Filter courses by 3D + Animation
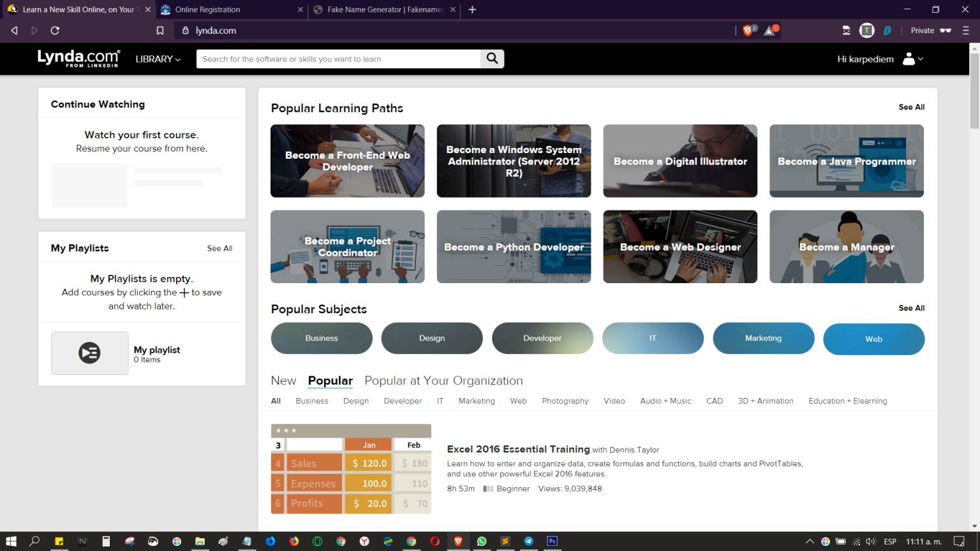This screenshot has height=551, width=980. point(766,401)
